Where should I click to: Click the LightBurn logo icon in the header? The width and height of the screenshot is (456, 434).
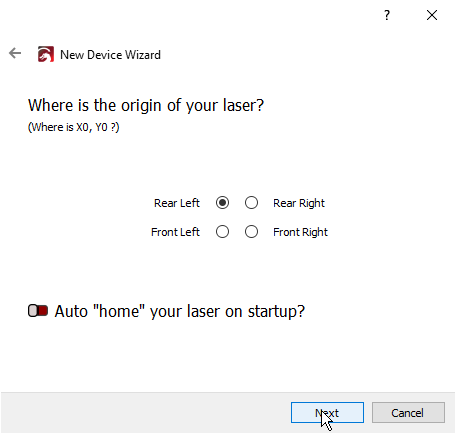45,54
